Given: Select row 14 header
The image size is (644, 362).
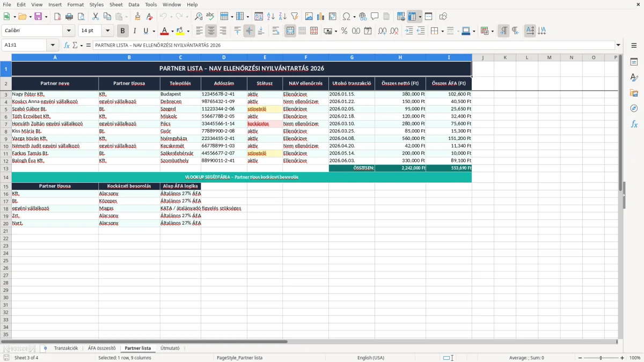Looking at the screenshot, I should point(6,177).
